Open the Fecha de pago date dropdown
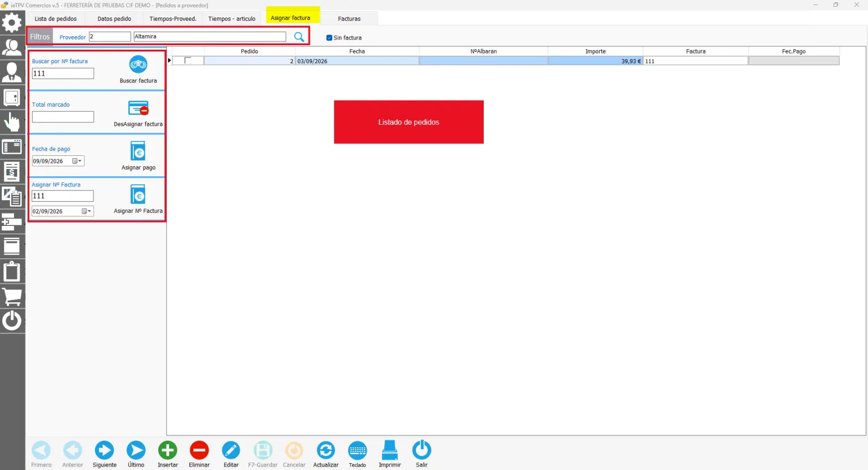Image resolution: width=868 pixels, height=470 pixels. point(77,161)
